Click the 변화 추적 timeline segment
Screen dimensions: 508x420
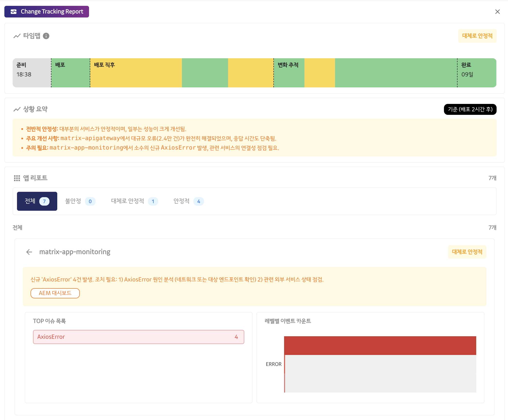tap(289, 73)
